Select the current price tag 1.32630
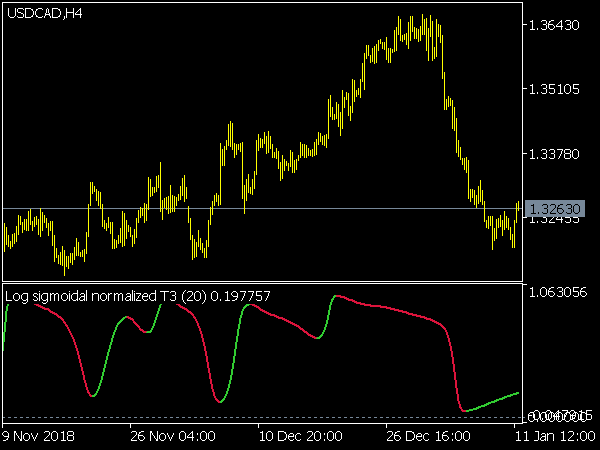Viewport: 600px width, 450px height. coord(555,209)
